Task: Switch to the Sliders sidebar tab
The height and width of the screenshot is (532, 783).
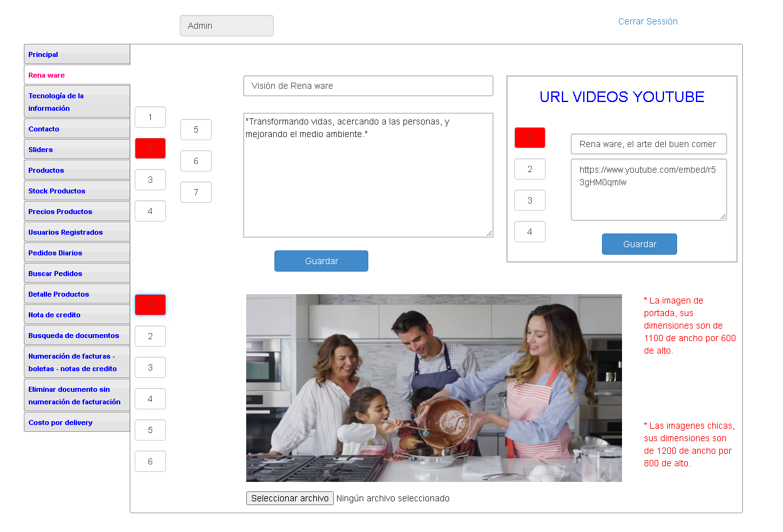Action: [41, 150]
